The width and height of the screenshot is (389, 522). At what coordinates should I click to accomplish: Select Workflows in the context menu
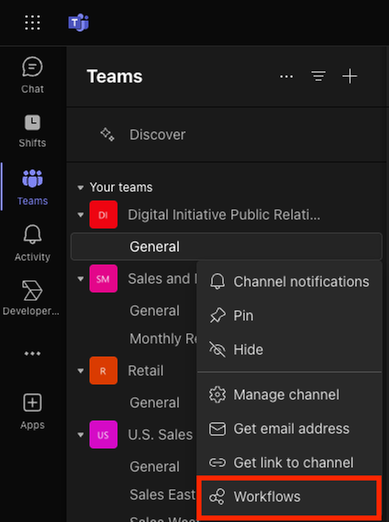289,497
